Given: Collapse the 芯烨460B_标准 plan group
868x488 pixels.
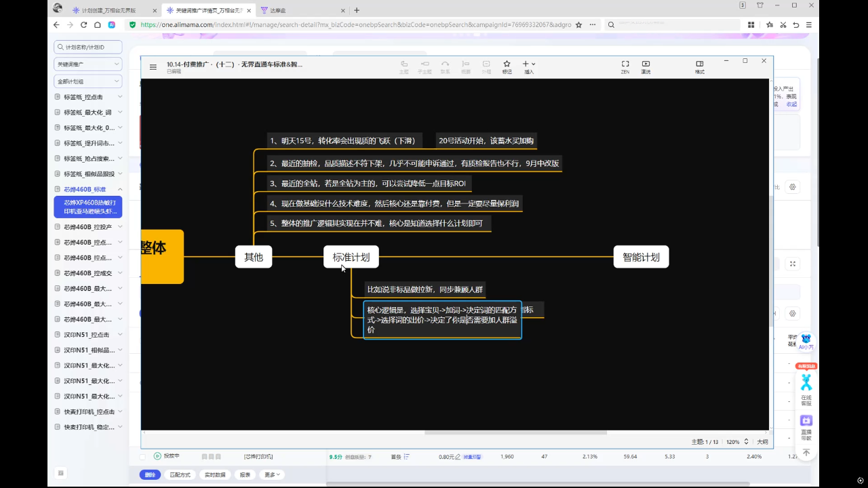Looking at the screenshot, I should tap(120, 190).
